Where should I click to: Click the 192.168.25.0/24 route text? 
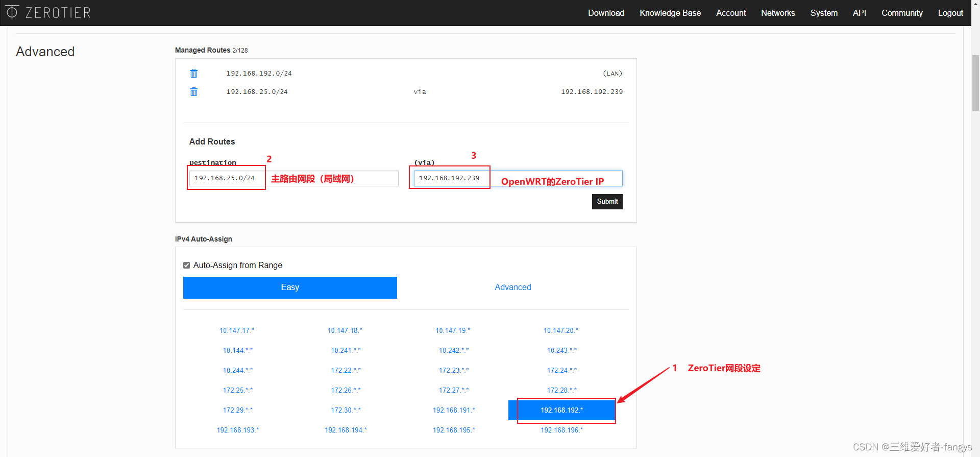click(257, 92)
